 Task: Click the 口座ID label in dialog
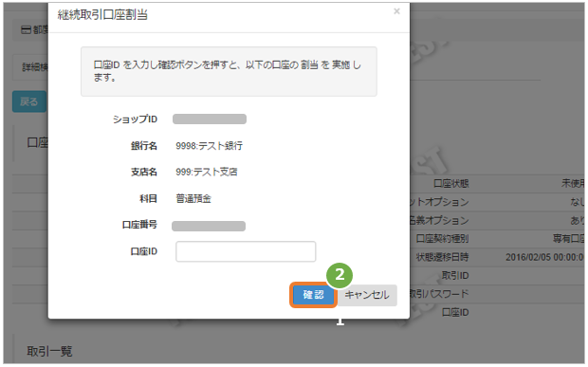[x=144, y=251]
